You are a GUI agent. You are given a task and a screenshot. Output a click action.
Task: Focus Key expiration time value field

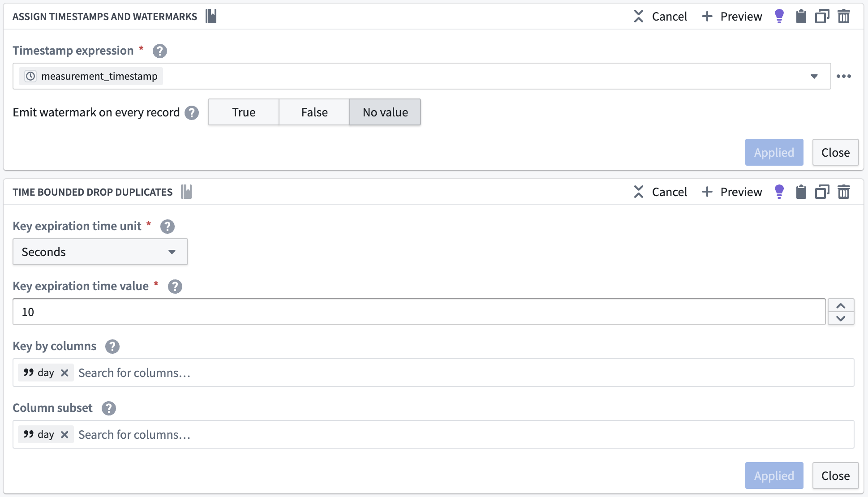click(419, 312)
